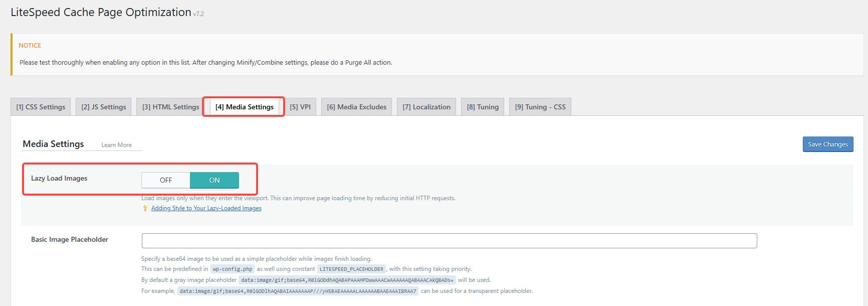Open the Tuning - CSS tab
This screenshot has width=868, height=306.
pyautogui.click(x=540, y=107)
